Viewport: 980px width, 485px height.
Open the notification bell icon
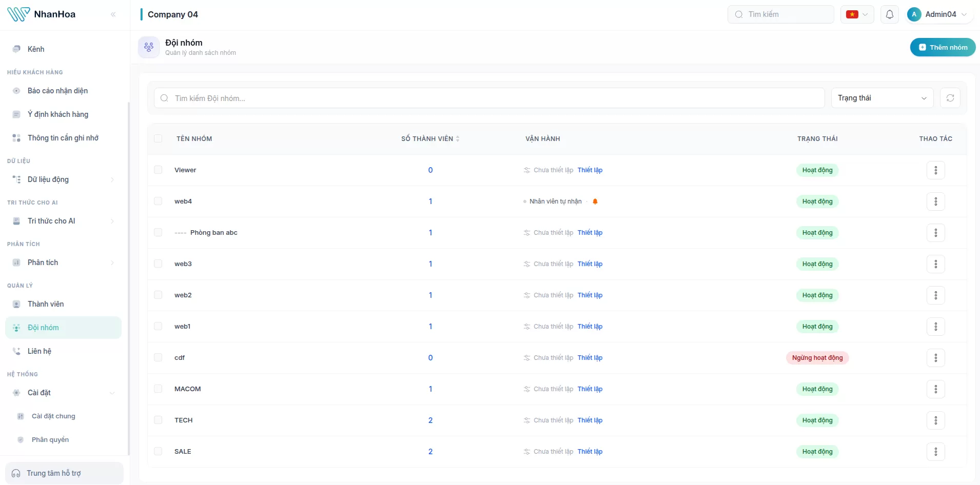pos(890,14)
